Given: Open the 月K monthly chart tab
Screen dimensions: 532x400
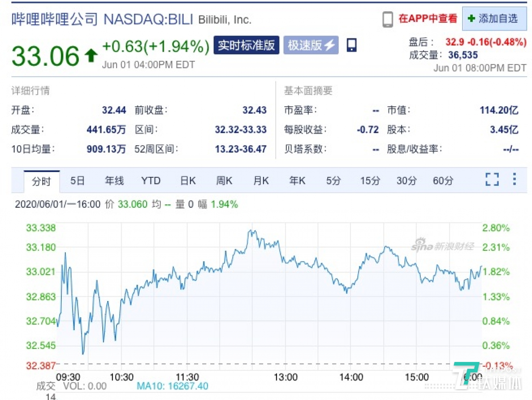Looking at the screenshot, I should coord(261,181).
